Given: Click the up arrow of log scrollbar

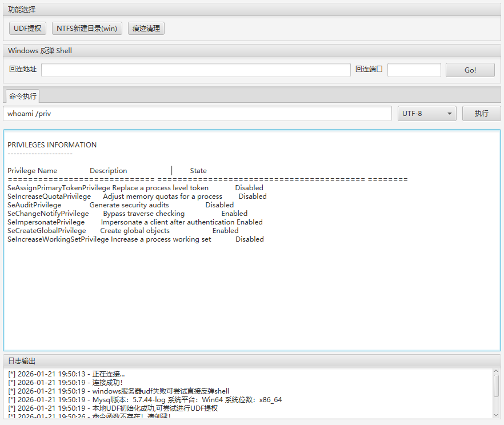Looking at the screenshot, I should (496, 371).
